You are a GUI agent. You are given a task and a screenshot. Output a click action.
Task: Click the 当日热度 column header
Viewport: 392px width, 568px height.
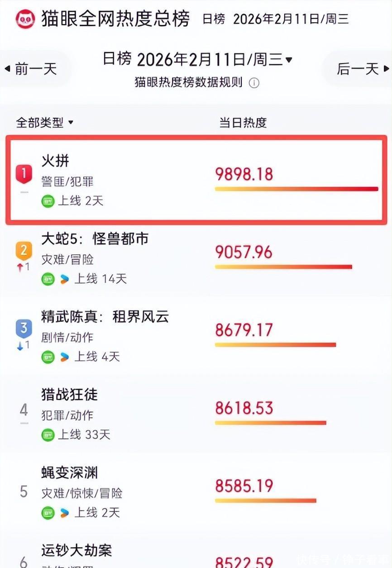pyautogui.click(x=243, y=123)
